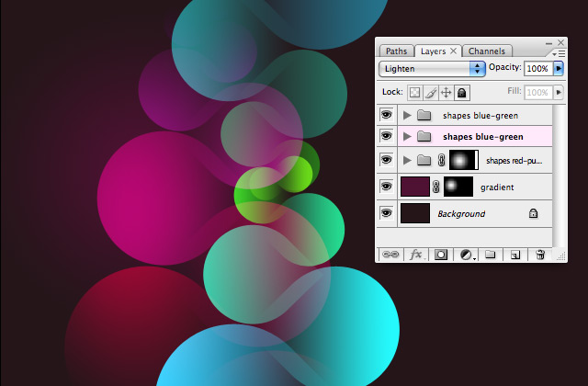Click mask link icon on gradient layer

[x=435, y=187]
